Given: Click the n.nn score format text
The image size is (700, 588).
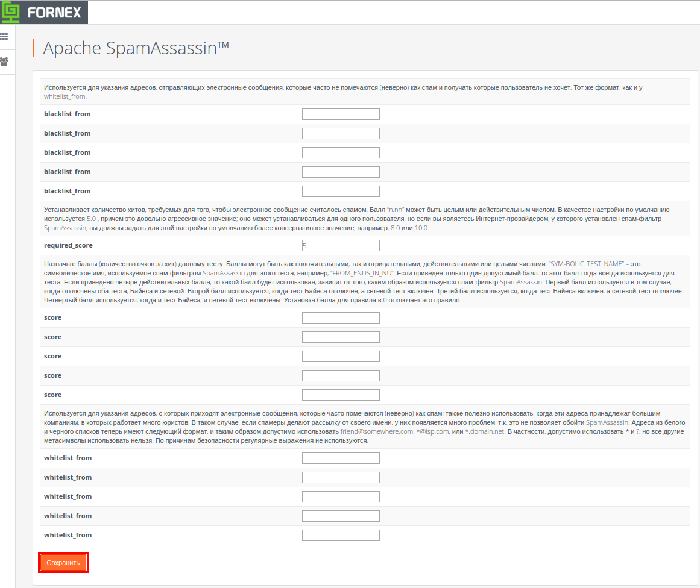Looking at the screenshot, I should click(x=395, y=210).
